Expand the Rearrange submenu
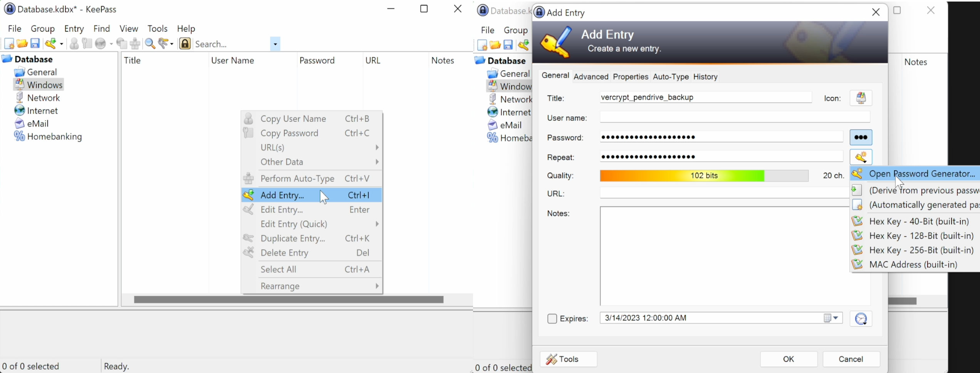This screenshot has height=373, width=980. click(x=312, y=286)
